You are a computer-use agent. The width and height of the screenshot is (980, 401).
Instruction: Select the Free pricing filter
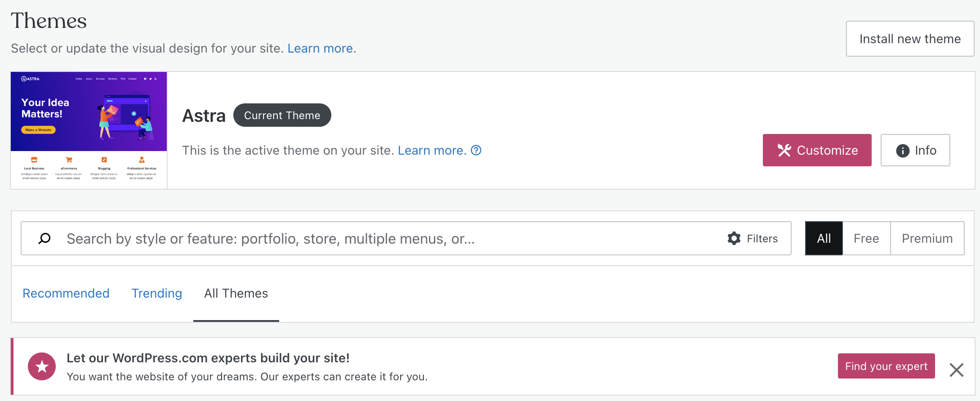(866, 238)
